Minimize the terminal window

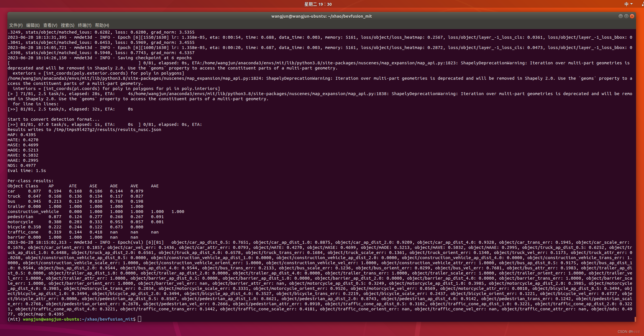(620, 16)
